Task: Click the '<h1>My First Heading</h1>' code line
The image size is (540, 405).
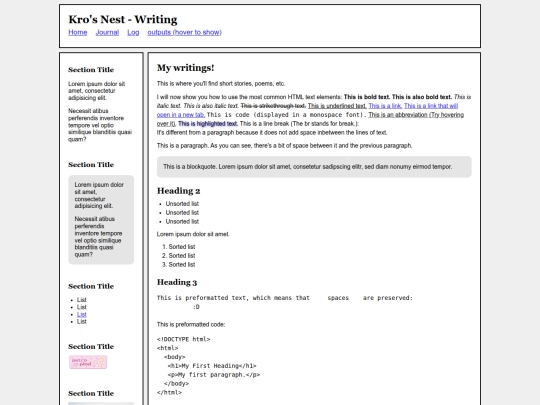Action: coord(212,366)
